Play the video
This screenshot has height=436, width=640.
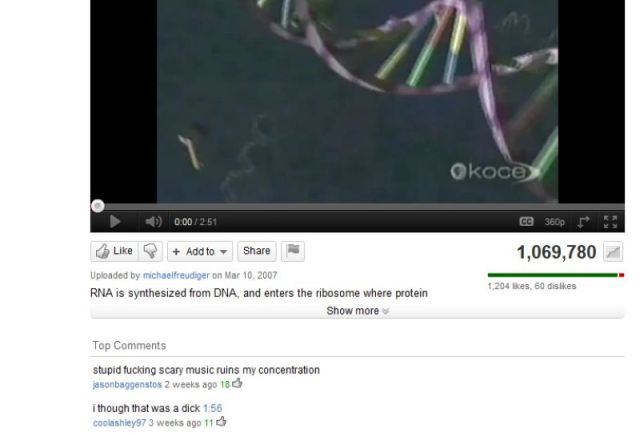115,222
